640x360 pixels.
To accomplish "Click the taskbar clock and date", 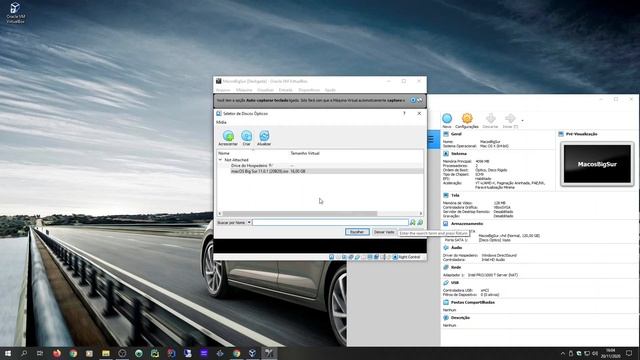I will click(611, 353).
